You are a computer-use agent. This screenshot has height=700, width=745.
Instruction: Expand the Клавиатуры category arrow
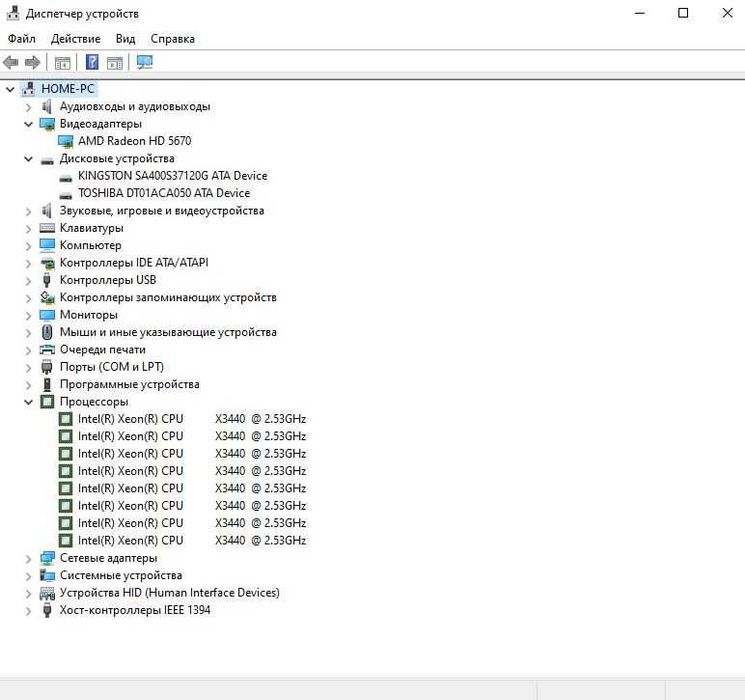coord(29,229)
